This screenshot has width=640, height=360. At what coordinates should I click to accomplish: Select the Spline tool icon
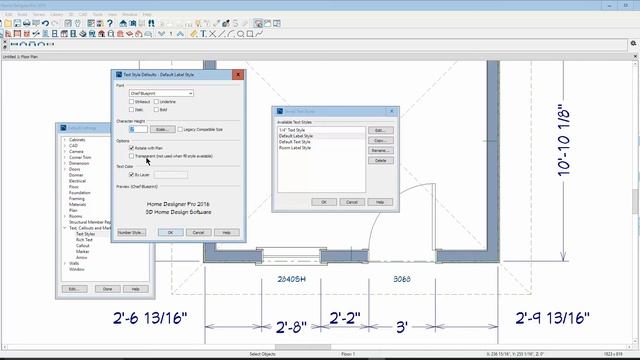259,34
